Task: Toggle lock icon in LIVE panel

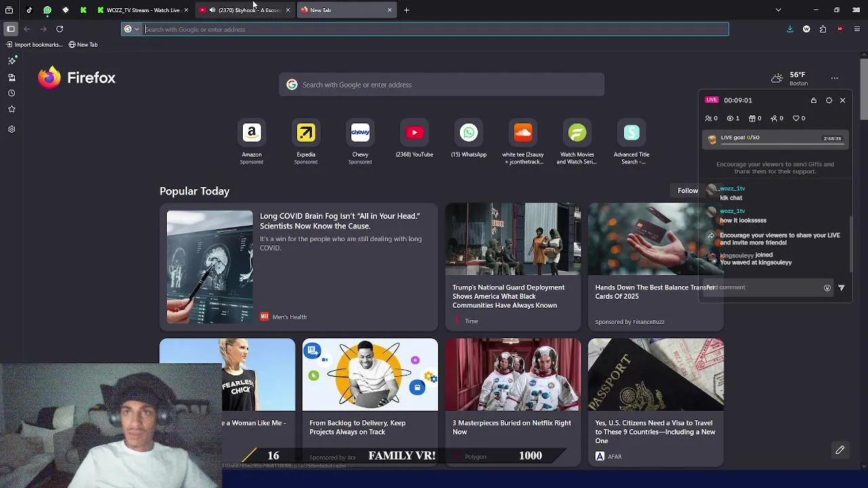Action: click(814, 100)
